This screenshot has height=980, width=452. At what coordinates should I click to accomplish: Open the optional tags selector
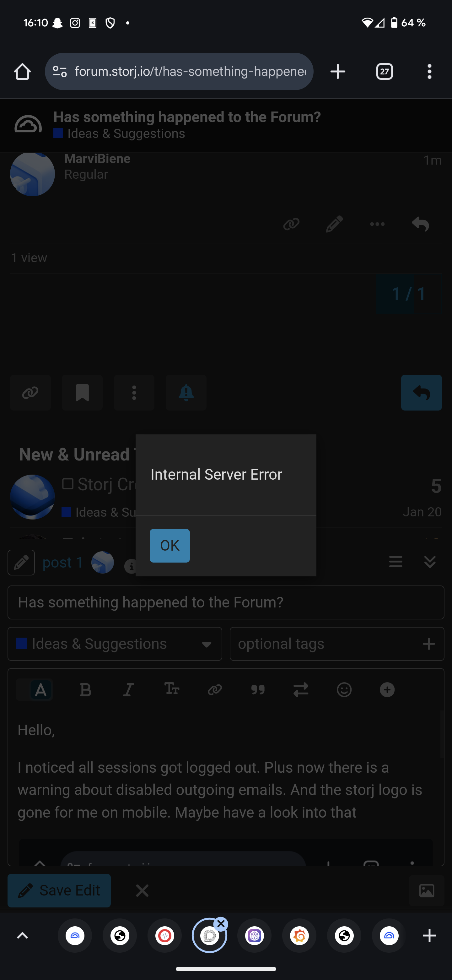pos(337,644)
